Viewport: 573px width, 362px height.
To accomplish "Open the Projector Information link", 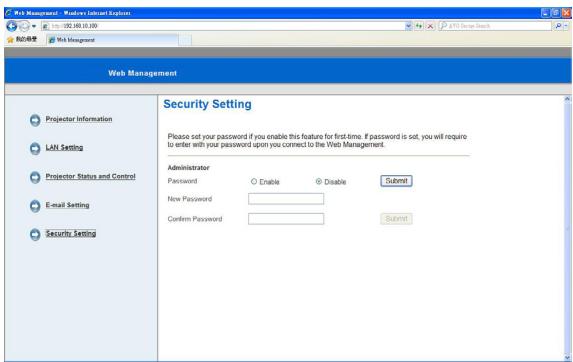I will pyautogui.click(x=79, y=119).
